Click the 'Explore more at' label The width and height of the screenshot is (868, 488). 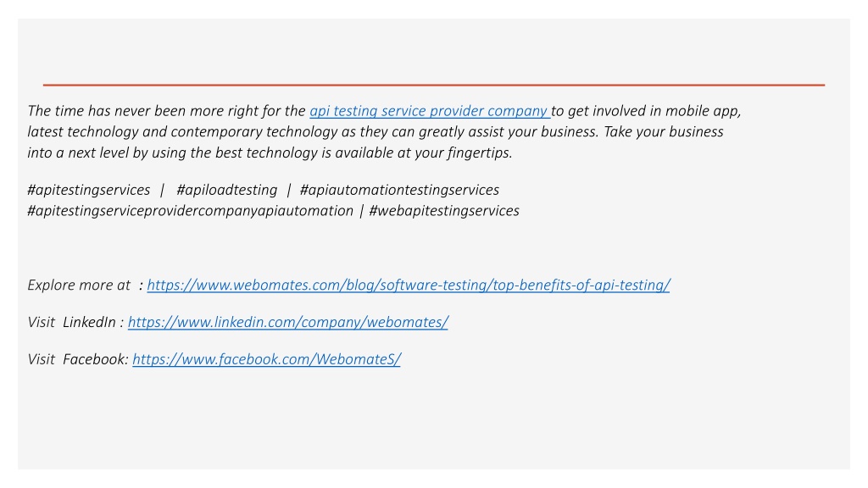click(79, 286)
